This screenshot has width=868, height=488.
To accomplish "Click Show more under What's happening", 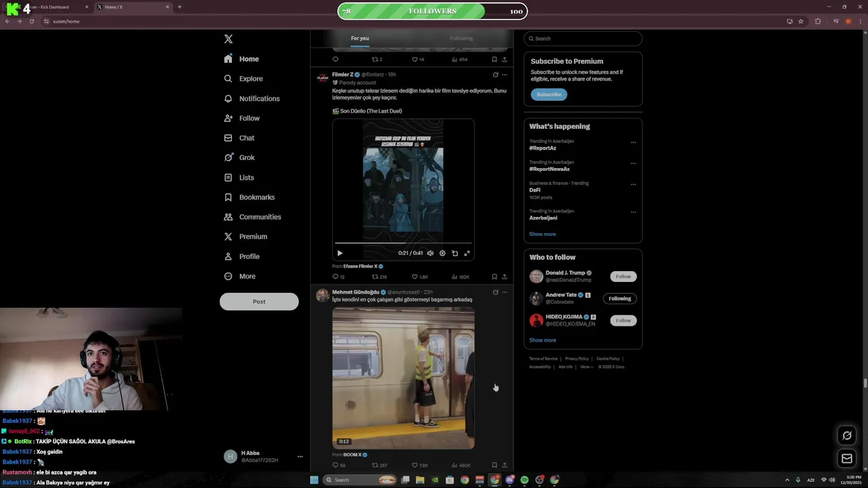I will (x=542, y=234).
